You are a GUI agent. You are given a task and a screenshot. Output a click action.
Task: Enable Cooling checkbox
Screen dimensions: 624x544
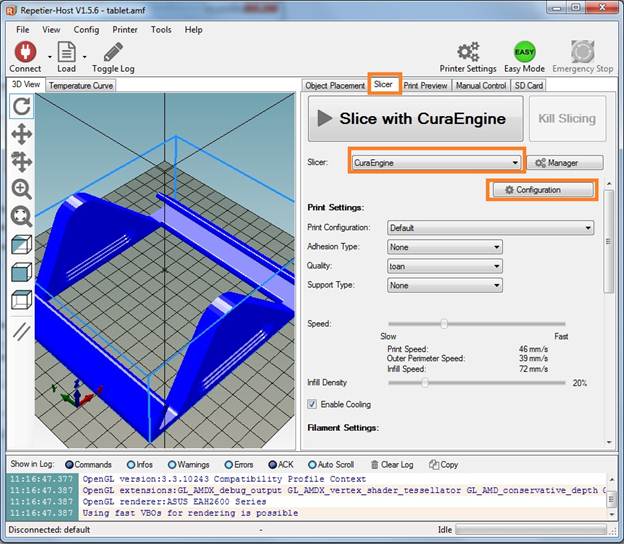click(x=313, y=404)
